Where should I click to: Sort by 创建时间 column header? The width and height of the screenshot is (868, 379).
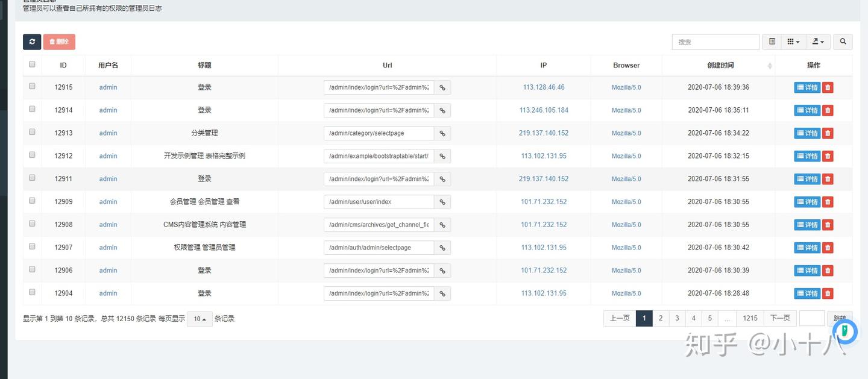pos(720,65)
